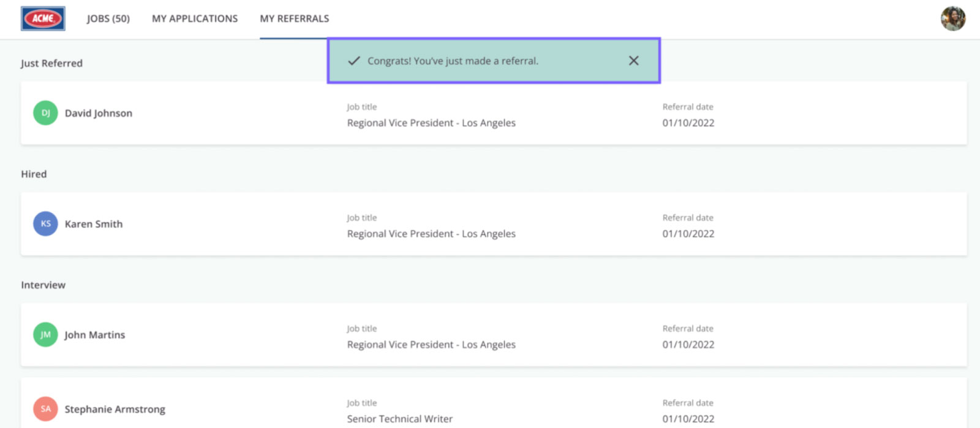Viewport: 980px width, 428px height.
Task: Click the checkmark icon in notification
Action: point(354,61)
